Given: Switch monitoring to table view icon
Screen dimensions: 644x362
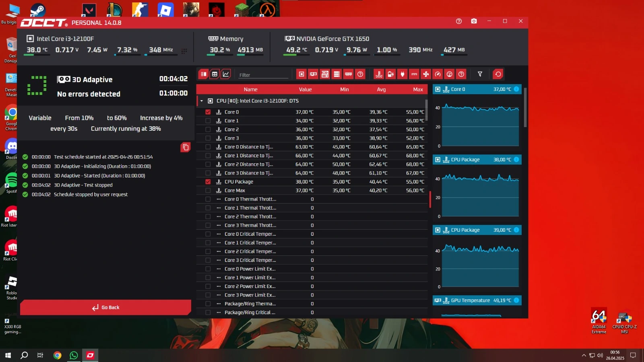Looking at the screenshot, I should pos(215,74).
